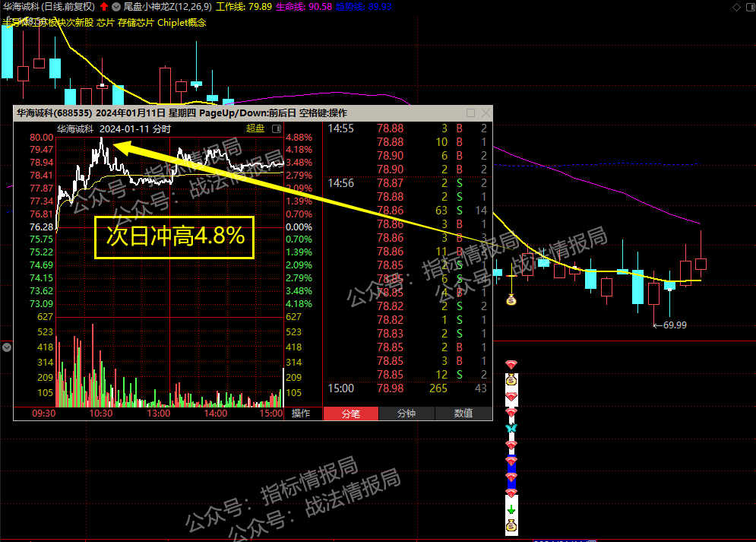The width and height of the screenshot is (756, 542).
Task: Click the 78.98 closing tick price
Action: [391, 388]
